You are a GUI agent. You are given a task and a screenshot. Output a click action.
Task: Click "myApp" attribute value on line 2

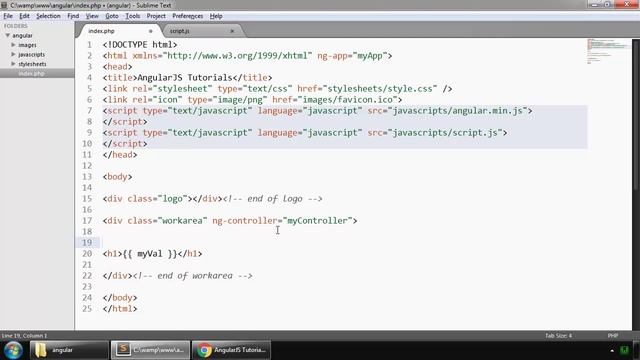(x=370, y=56)
